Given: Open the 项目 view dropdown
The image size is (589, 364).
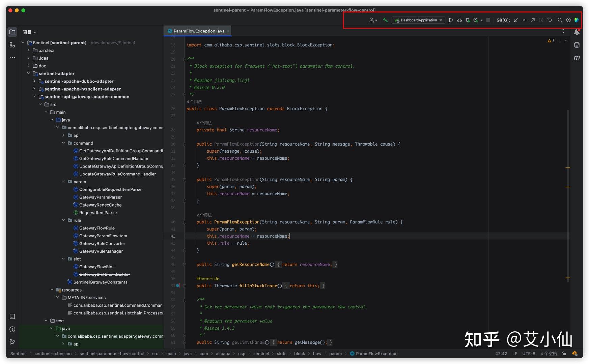Looking at the screenshot, I should click(x=29, y=32).
